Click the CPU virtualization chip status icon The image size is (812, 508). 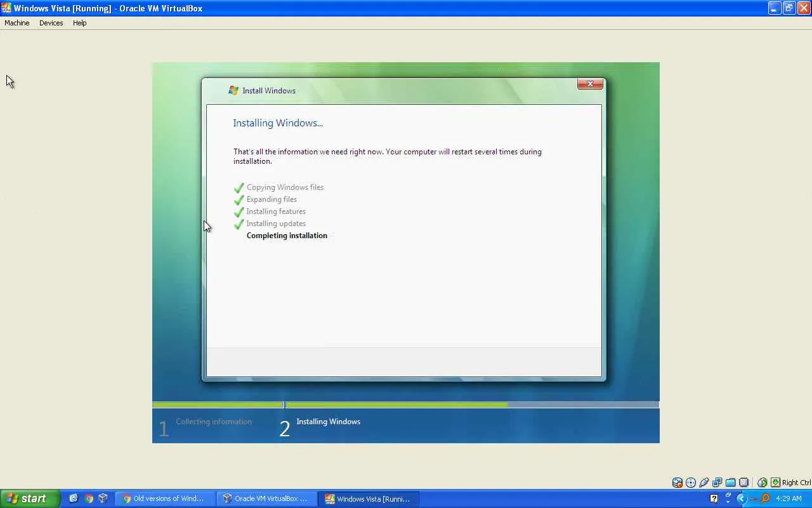(x=744, y=483)
